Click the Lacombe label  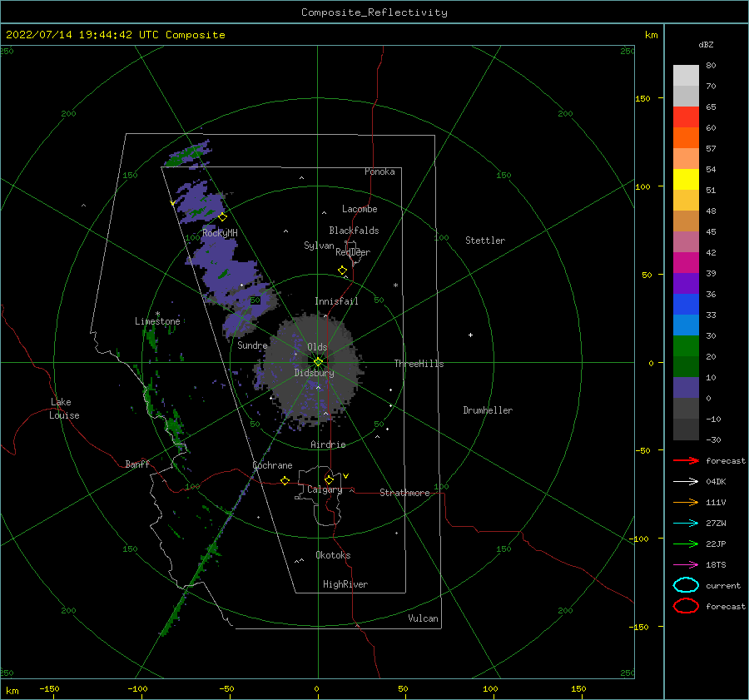360,209
